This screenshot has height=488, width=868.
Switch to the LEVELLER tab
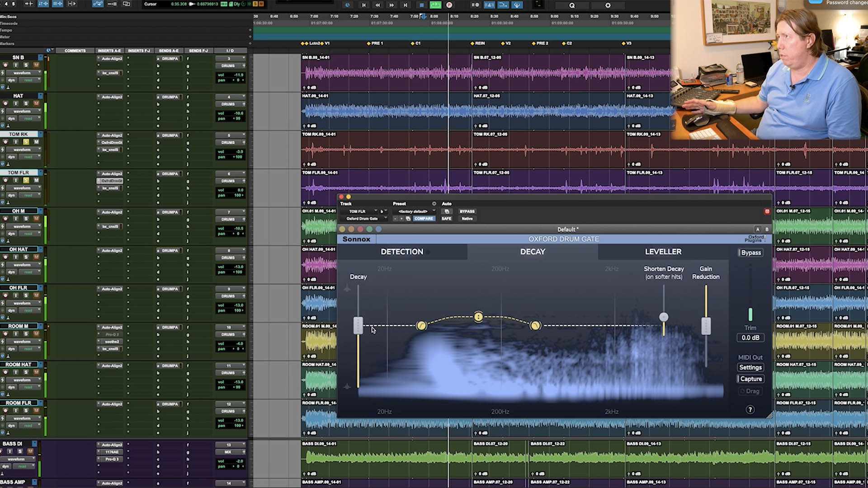coord(663,252)
